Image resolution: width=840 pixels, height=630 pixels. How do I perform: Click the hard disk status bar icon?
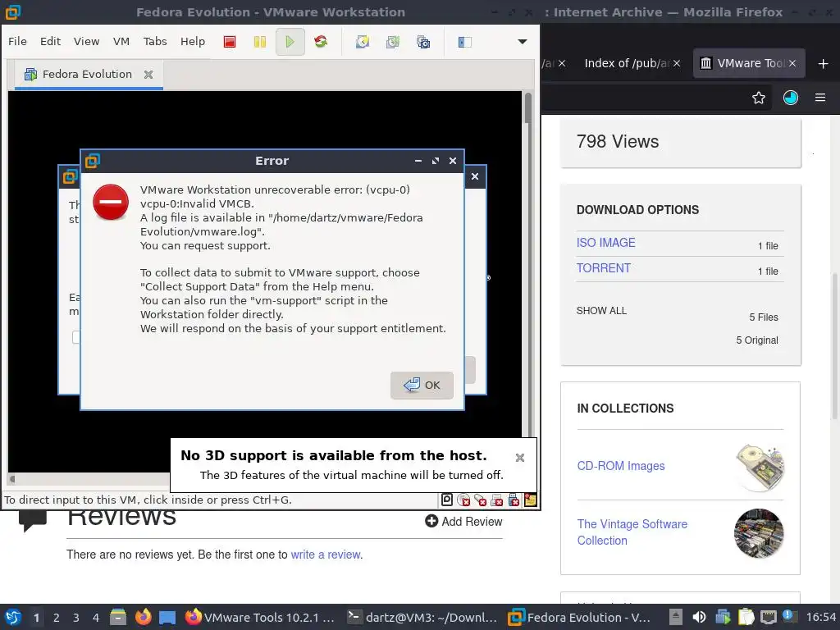click(447, 500)
